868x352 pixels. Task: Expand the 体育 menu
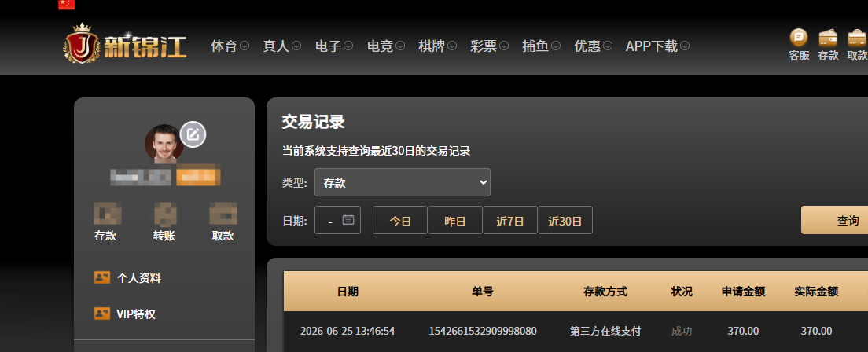click(x=230, y=46)
